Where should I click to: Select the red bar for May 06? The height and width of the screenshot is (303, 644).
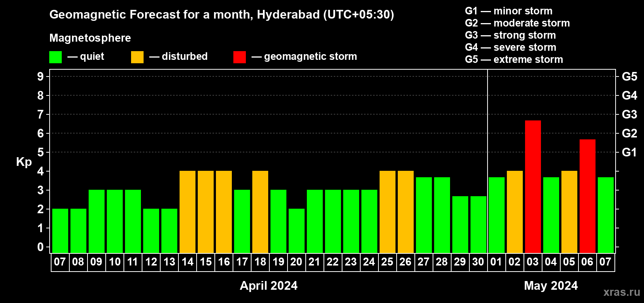pyautogui.click(x=587, y=196)
